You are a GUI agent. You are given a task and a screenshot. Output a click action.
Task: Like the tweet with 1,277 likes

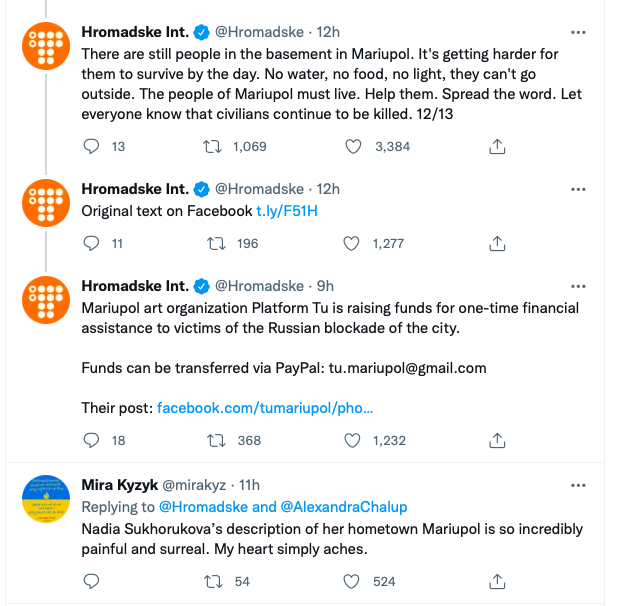(x=353, y=243)
